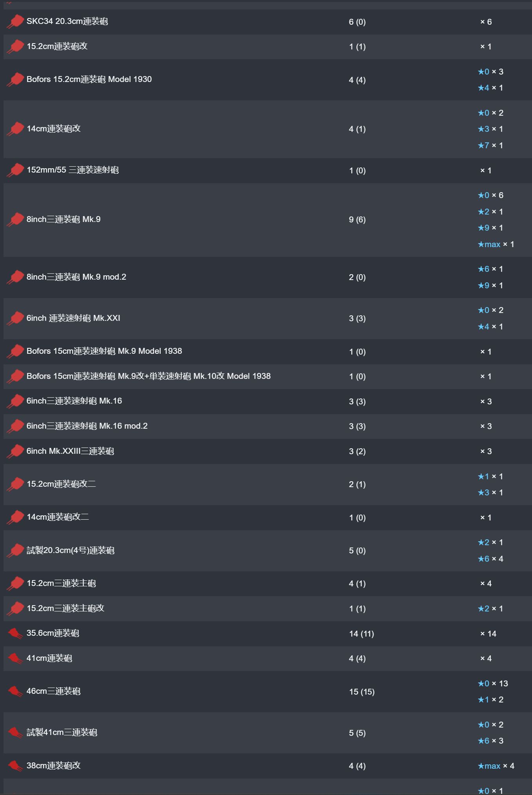Select the icon for 試製20.3cm(4号)連装砲
The width and height of the screenshot is (532, 795).
coord(15,550)
